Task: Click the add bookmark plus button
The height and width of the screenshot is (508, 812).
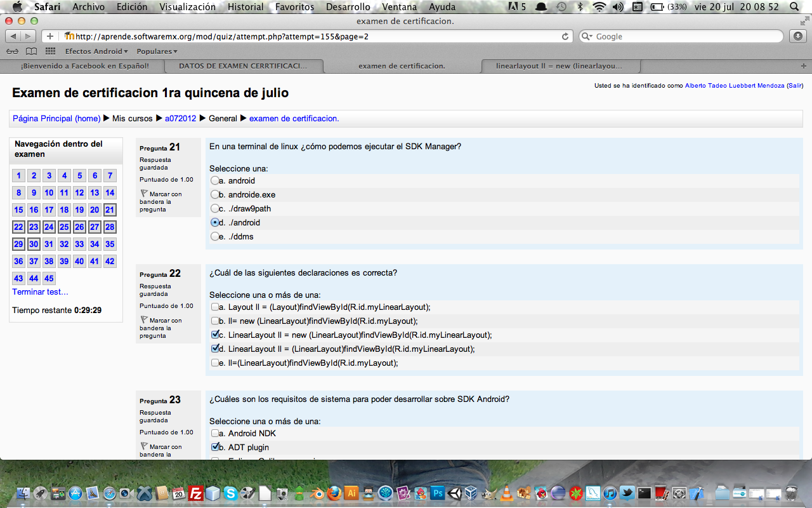Action: pos(50,36)
